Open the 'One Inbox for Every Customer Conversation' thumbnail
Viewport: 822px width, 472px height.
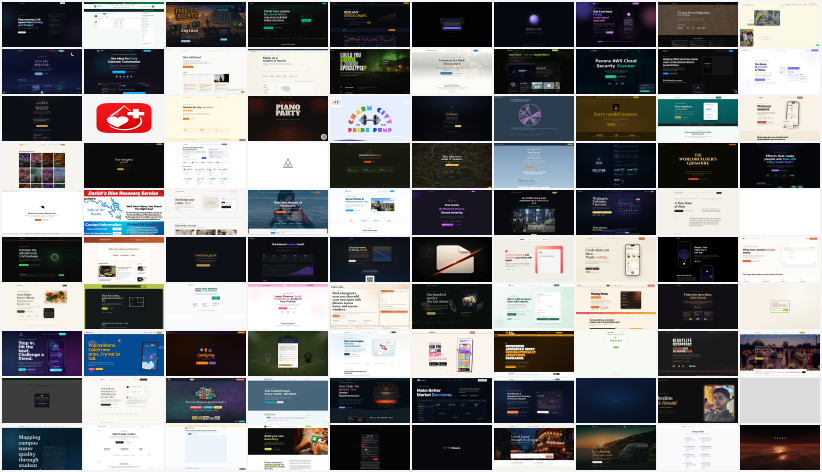(124, 71)
